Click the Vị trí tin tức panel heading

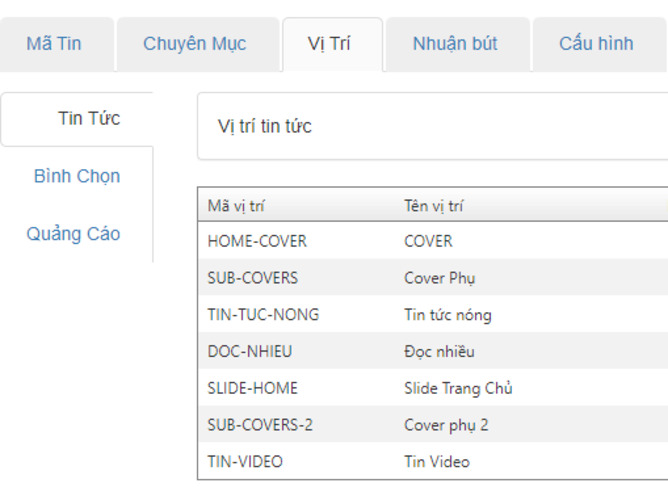point(265,126)
